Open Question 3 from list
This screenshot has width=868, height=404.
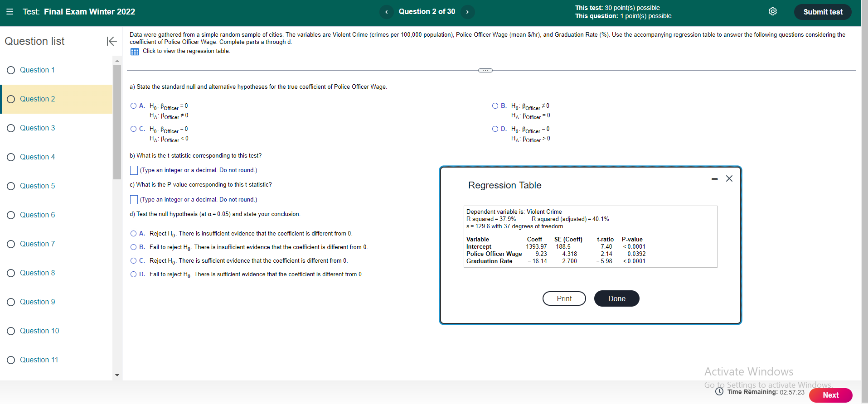37,128
